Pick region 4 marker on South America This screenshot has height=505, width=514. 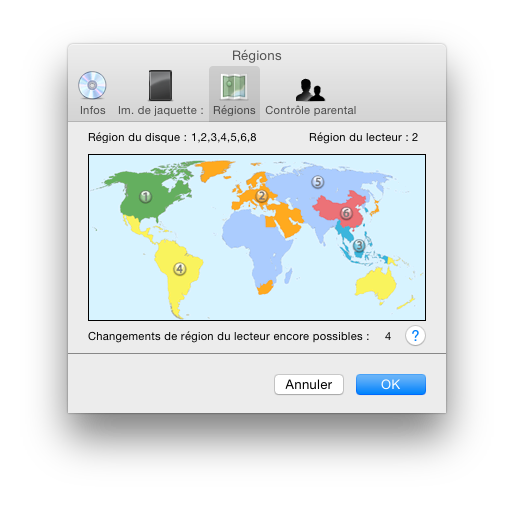[180, 269]
